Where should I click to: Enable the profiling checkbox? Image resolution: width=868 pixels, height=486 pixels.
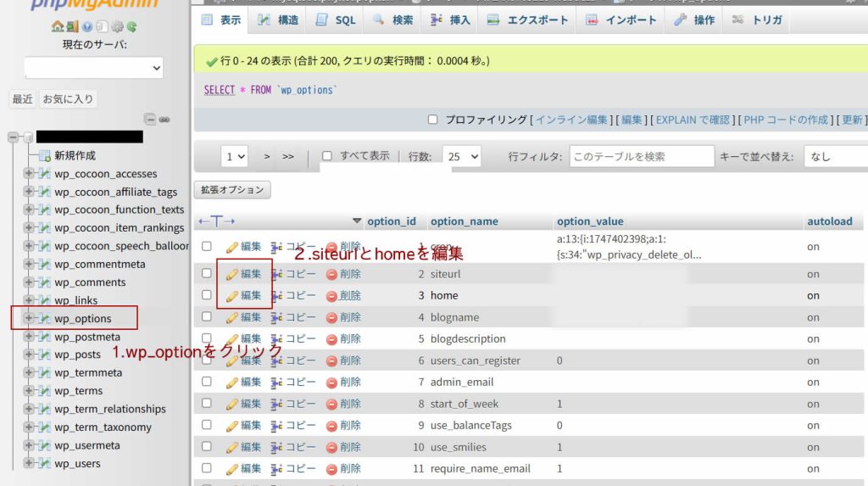(x=433, y=120)
